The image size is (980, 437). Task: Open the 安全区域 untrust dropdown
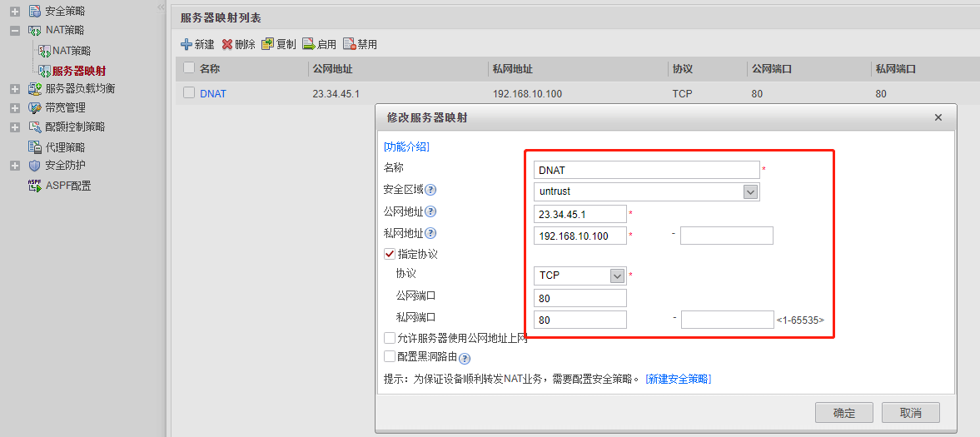coord(751,191)
